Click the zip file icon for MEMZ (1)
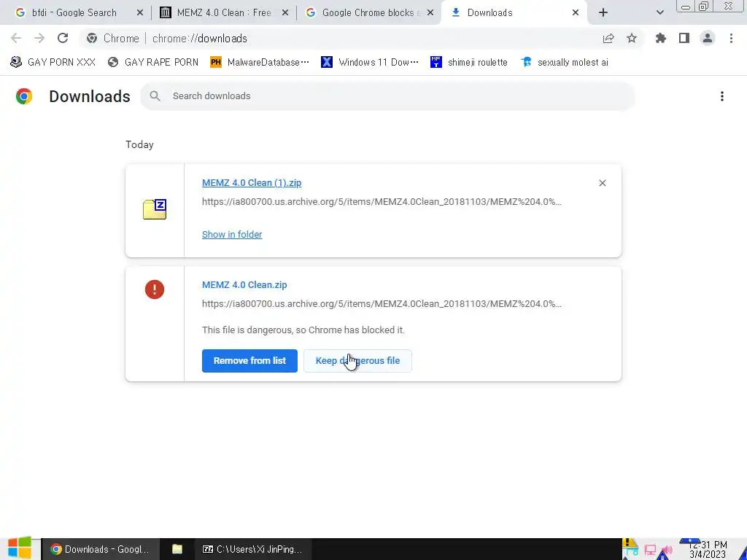 155,209
